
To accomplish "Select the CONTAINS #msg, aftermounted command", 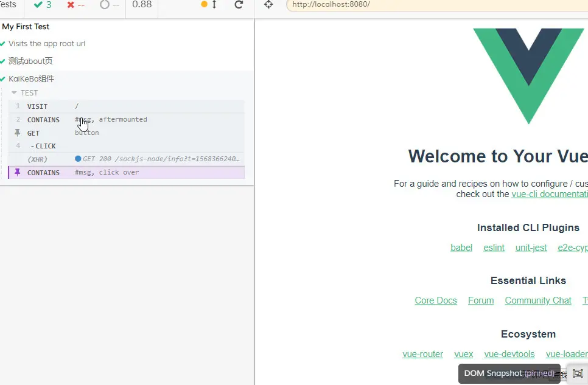I will 127,120.
